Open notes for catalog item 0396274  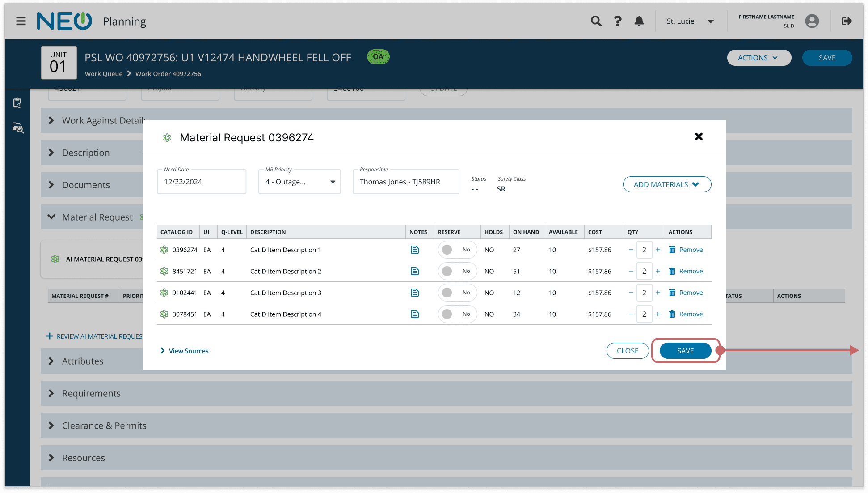[415, 250]
